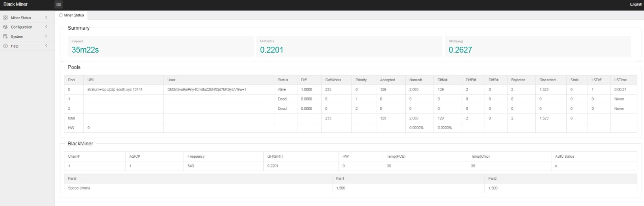Expand the Help menu chevron
The image size is (644, 206).
[46, 46]
